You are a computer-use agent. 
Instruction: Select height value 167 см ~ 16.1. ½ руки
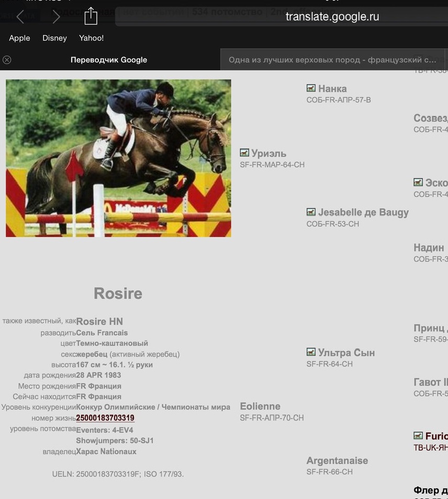[114, 365]
